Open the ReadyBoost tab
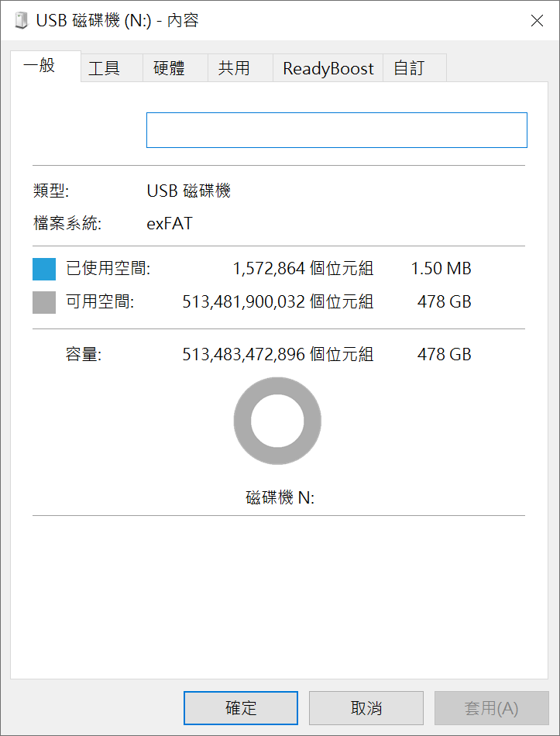The height and width of the screenshot is (736, 560). [328, 68]
